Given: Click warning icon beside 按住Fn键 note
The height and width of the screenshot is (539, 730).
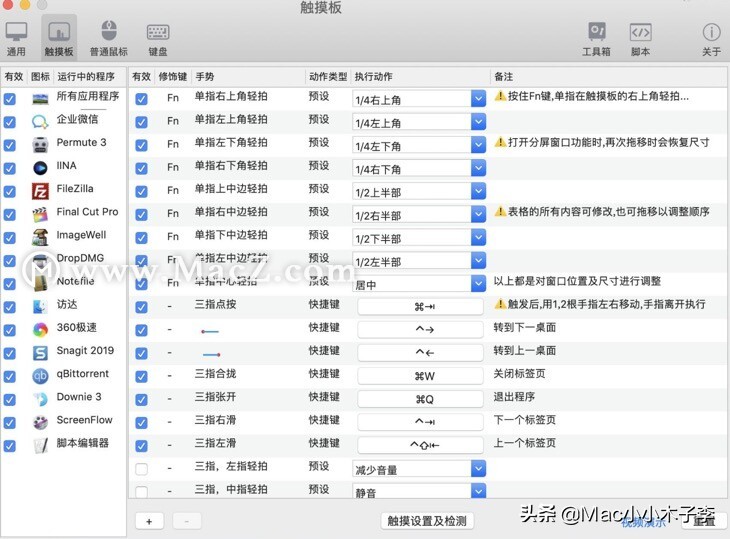Looking at the screenshot, I should click(500, 96).
